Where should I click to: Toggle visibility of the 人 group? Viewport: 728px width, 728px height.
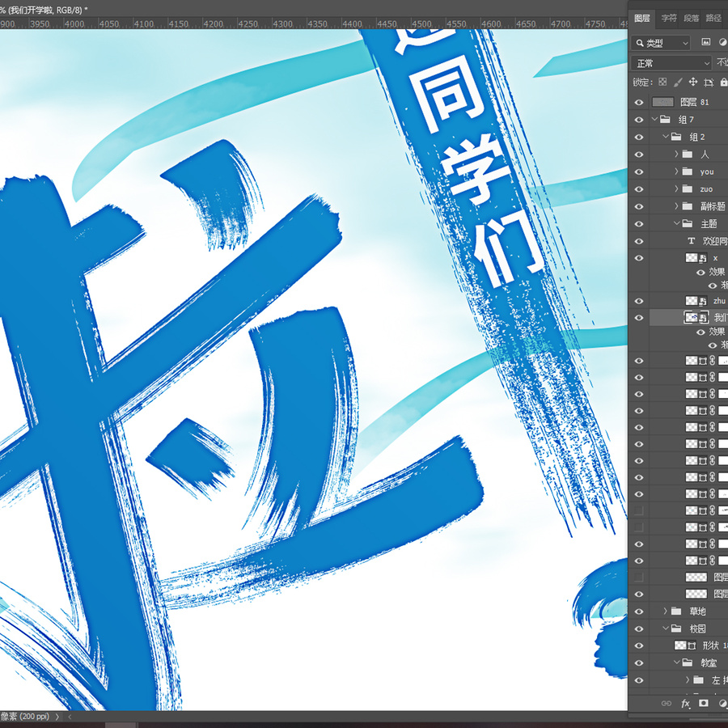tap(639, 154)
